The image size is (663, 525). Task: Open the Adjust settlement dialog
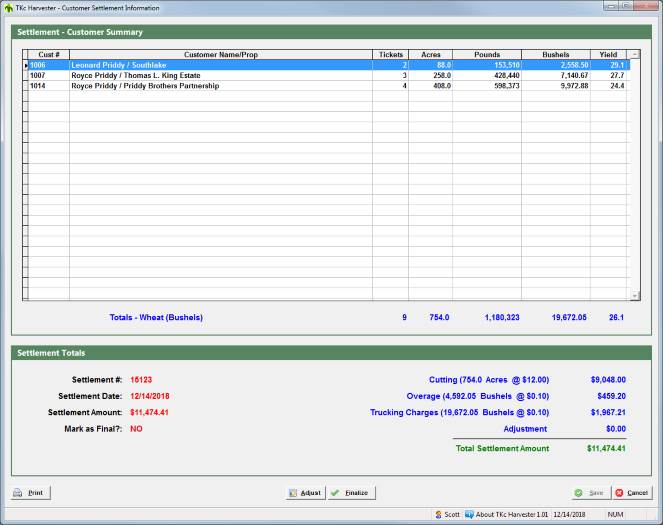point(305,493)
